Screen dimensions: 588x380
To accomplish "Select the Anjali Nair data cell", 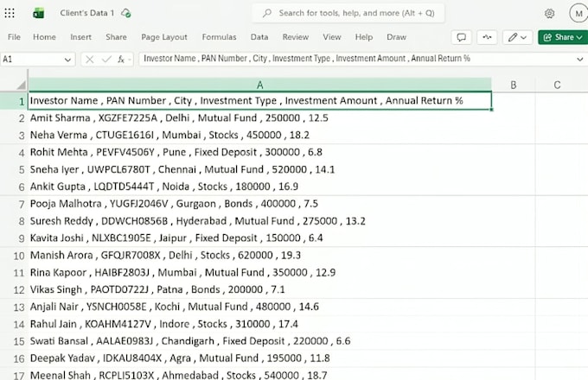I will [260, 307].
